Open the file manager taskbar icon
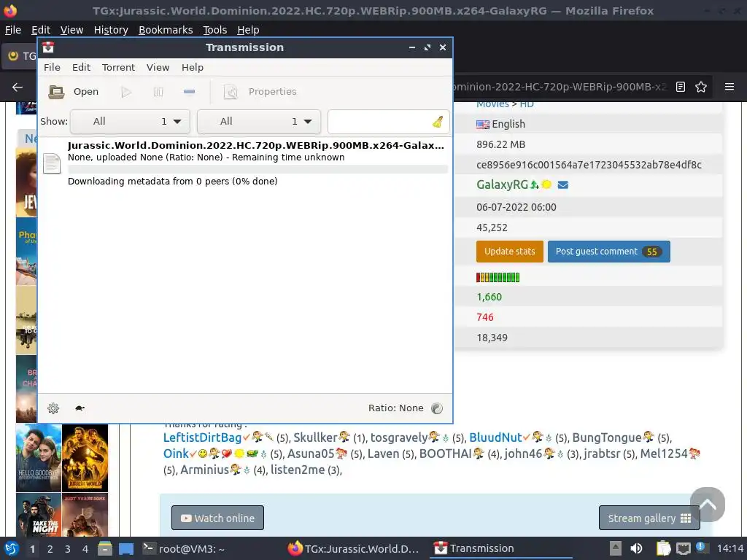Screen dimensions: 747x560 [105, 548]
